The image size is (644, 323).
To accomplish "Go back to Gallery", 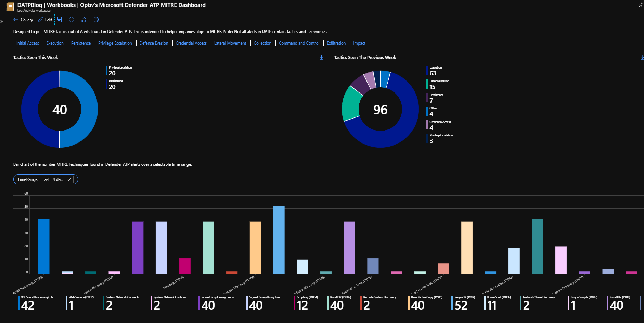I will click(23, 20).
